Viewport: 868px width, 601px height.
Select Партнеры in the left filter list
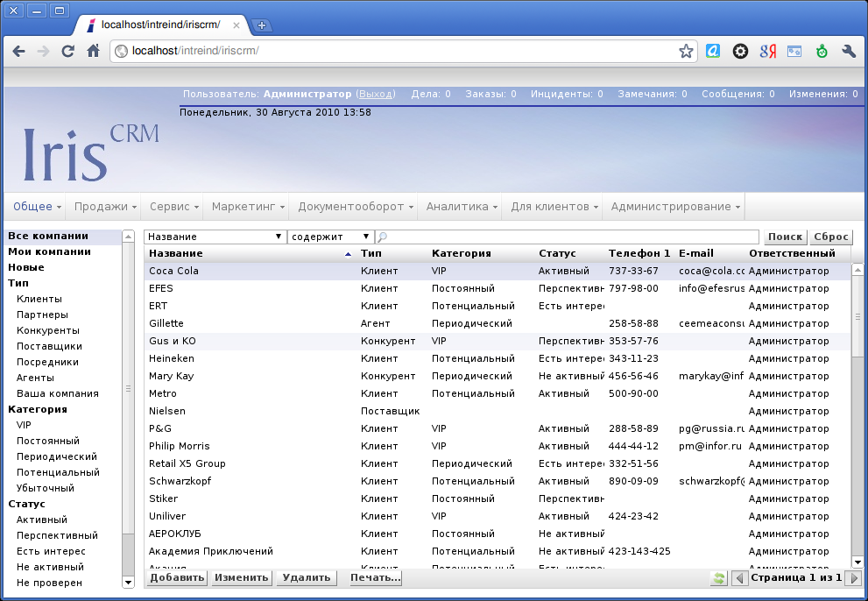[x=42, y=315]
